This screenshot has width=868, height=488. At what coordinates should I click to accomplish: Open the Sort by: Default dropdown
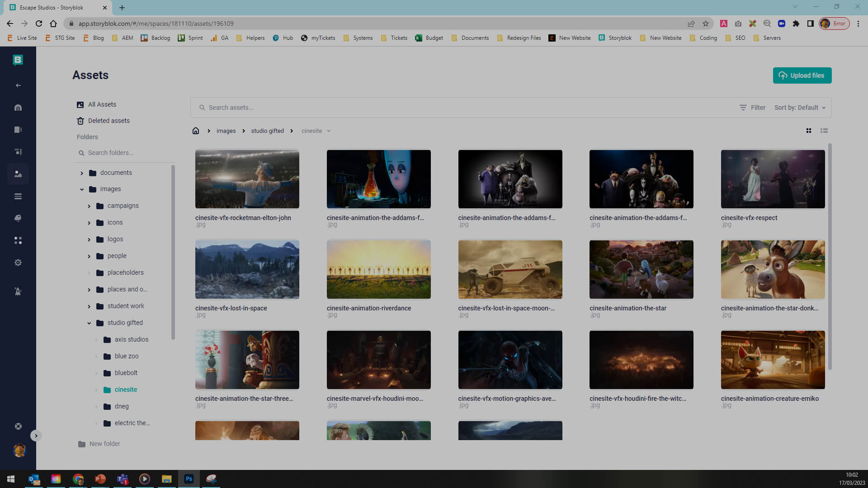pos(800,108)
